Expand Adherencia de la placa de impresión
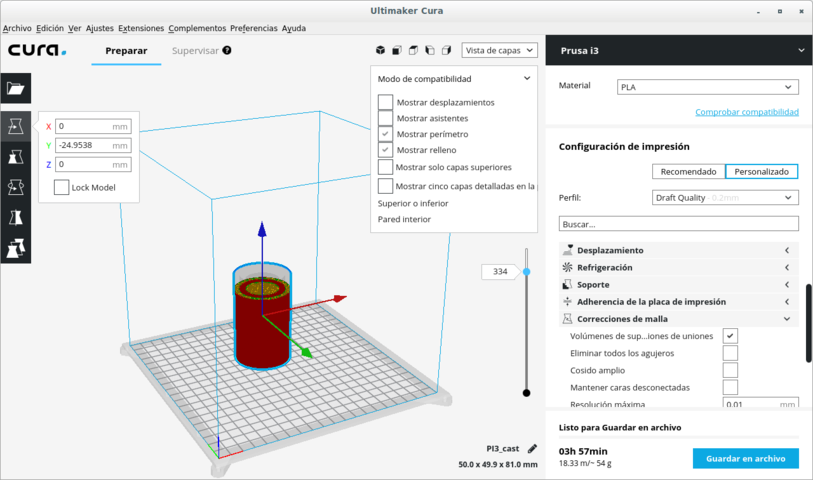Screen dimensions: 813x480 click(x=679, y=302)
